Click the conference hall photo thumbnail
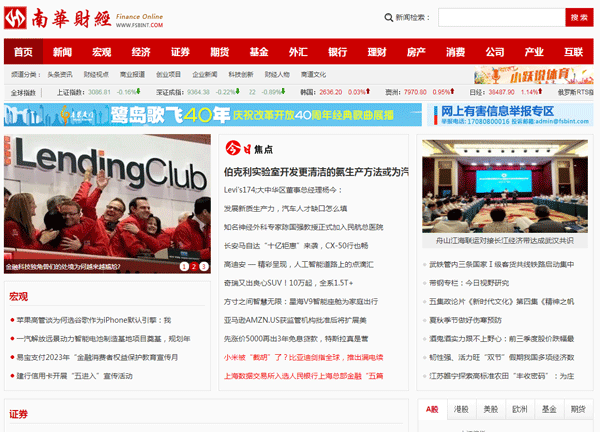600x432 pixels. coord(505,186)
